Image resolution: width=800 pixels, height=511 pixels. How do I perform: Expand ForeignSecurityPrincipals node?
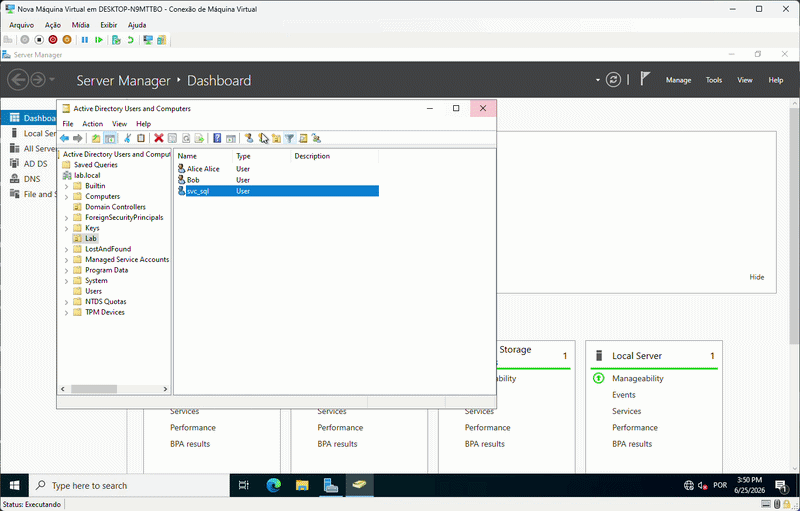tap(66, 218)
